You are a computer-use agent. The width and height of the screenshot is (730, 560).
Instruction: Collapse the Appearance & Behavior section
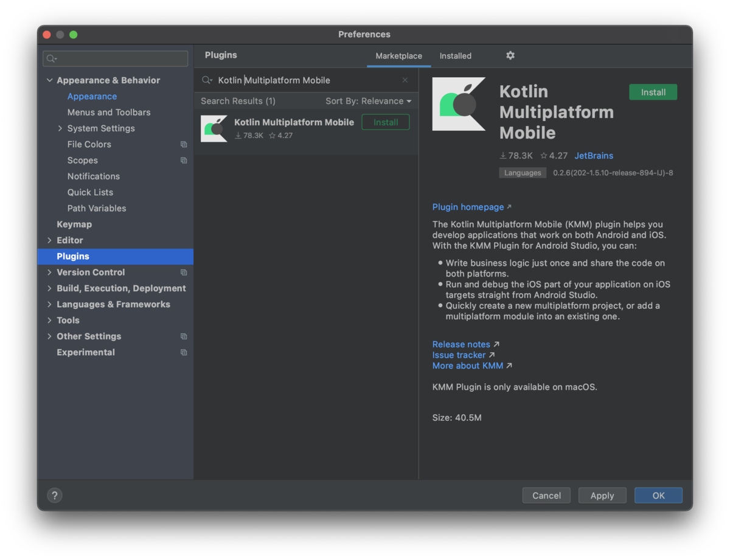(49, 80)
